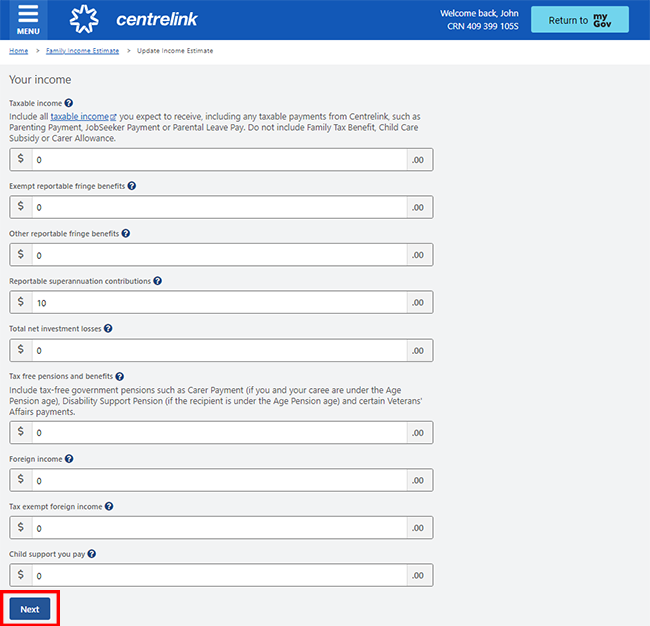Focus the Other reportable fringe benefits field
Viewport: 650px width, 626px height.
[220, 255]
